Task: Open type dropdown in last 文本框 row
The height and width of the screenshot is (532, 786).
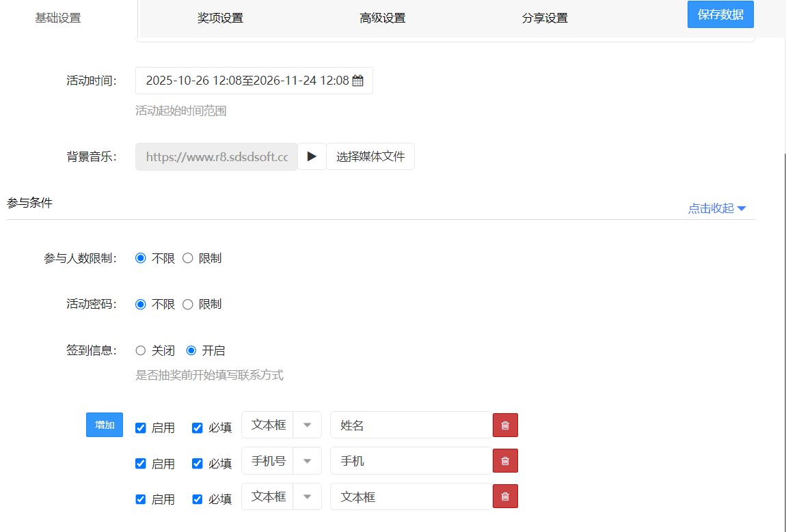Action: tap(281, 496)
